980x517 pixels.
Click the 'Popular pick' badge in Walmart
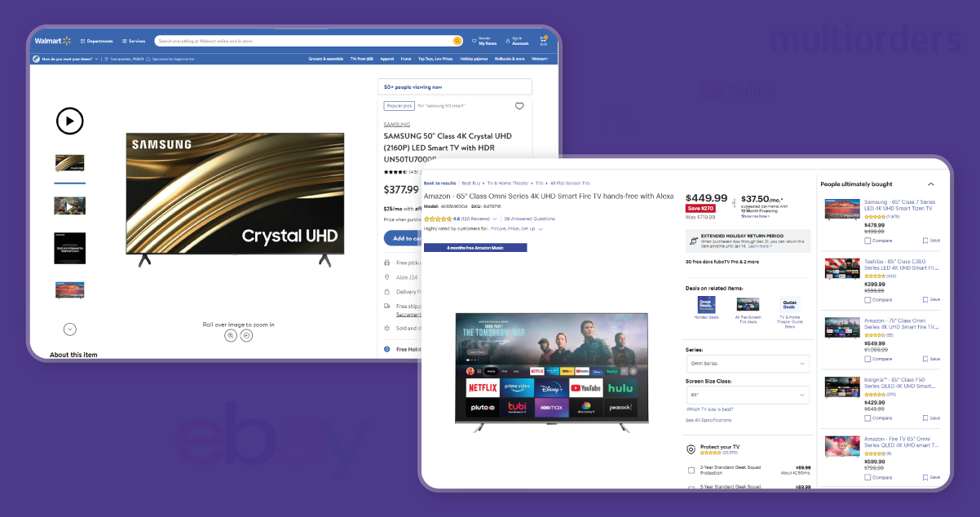click(400, 106)
